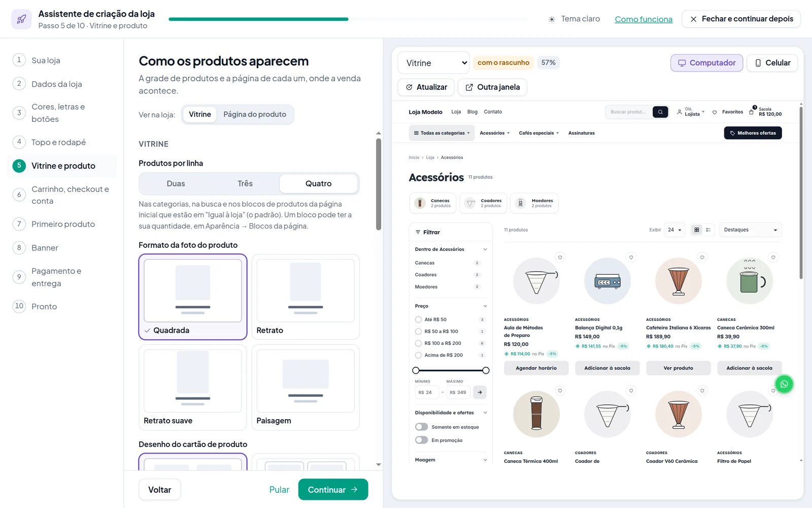The image size is (812, 508).
Task: Switch to list view icon
Action: coord(708,230)
